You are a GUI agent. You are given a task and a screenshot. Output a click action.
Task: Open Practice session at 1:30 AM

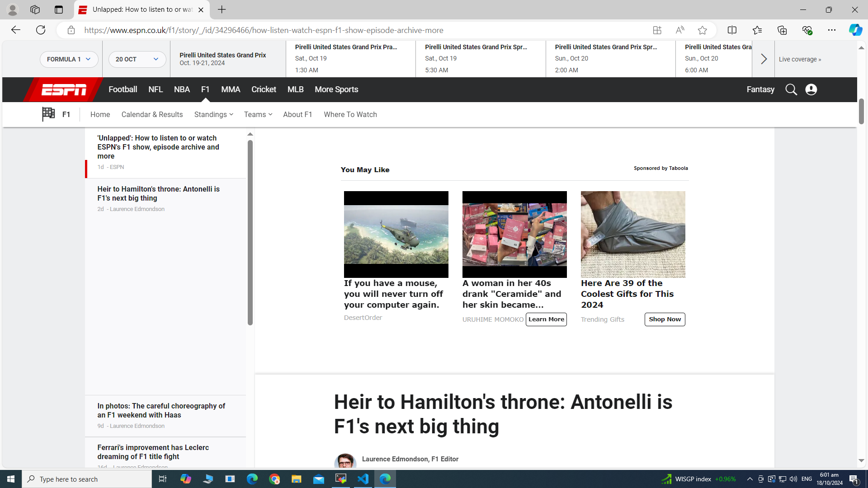click(351, 59)
